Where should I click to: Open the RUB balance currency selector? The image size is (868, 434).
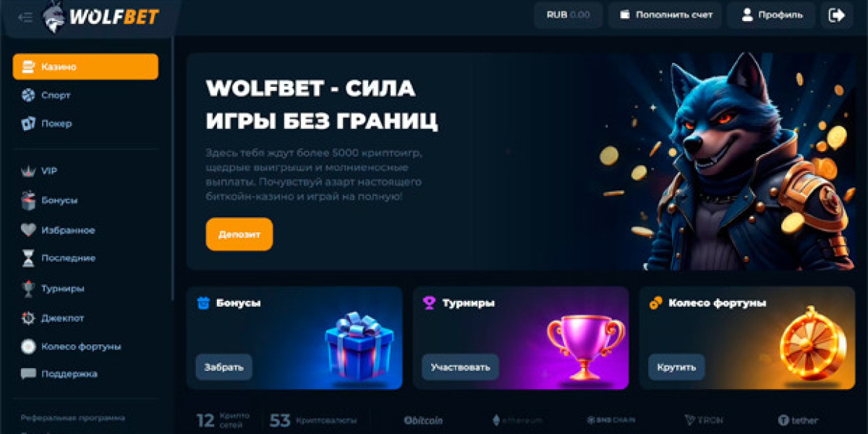(569, 15)
